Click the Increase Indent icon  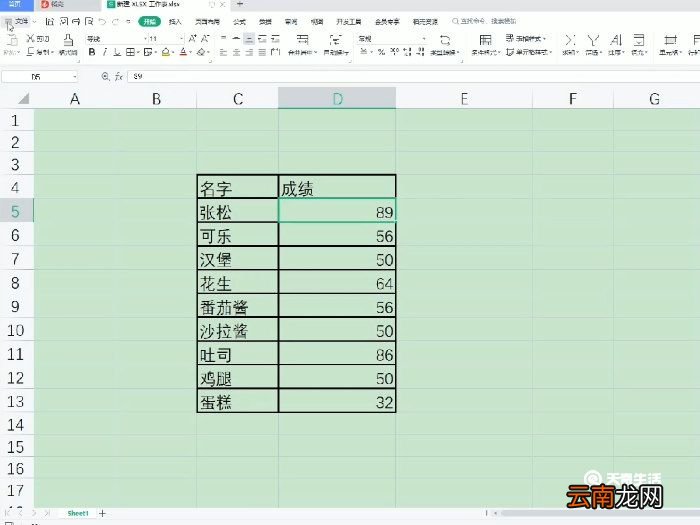(275, 38)
